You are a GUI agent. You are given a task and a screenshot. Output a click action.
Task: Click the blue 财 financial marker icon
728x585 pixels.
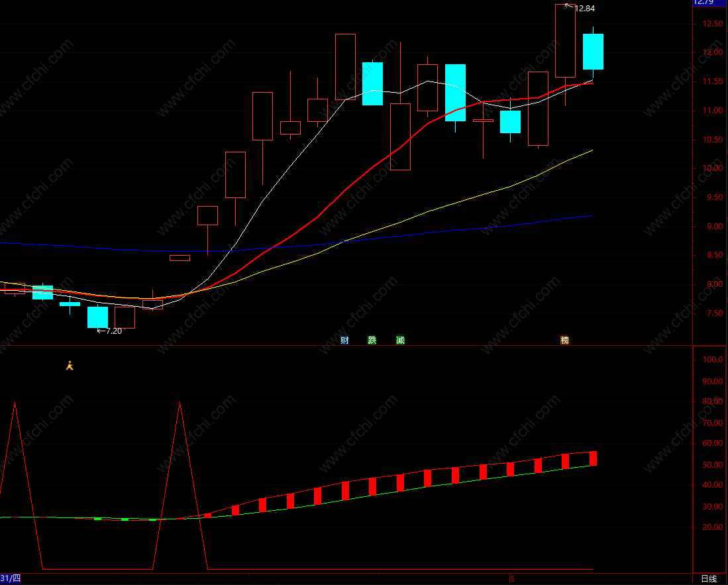(x=344, y=341)
